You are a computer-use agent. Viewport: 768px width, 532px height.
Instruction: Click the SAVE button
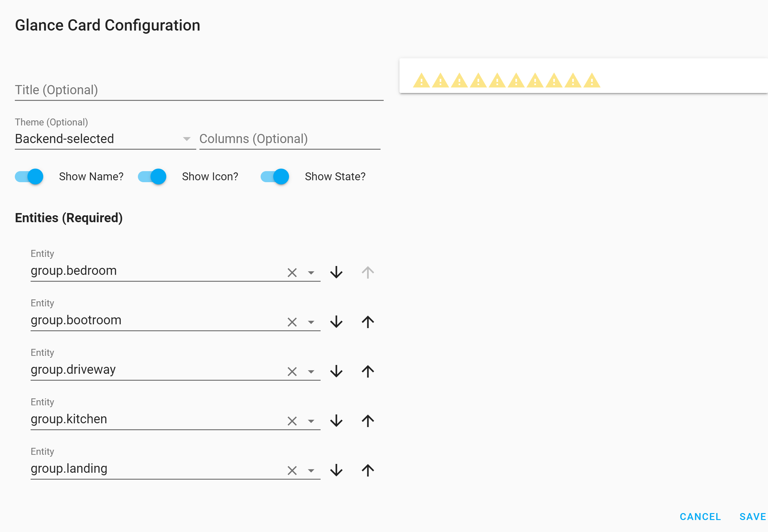coord(753,517)
